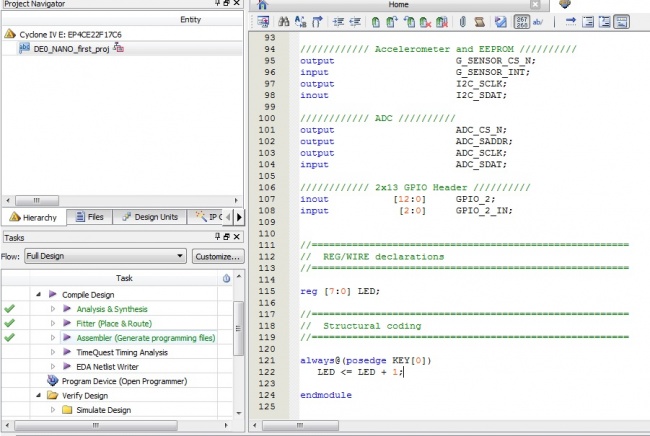Viewport: 650px width, 436px height.
Task: Switch to the Files tab
Action: [90, 217]
